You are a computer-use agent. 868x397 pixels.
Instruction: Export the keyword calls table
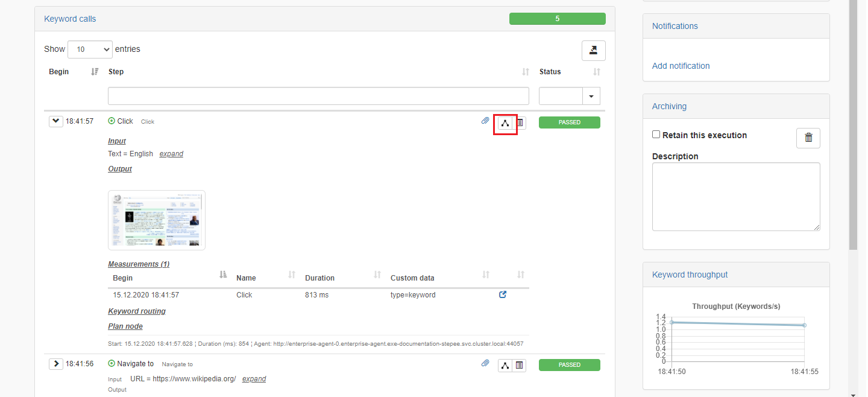[593, 51]
